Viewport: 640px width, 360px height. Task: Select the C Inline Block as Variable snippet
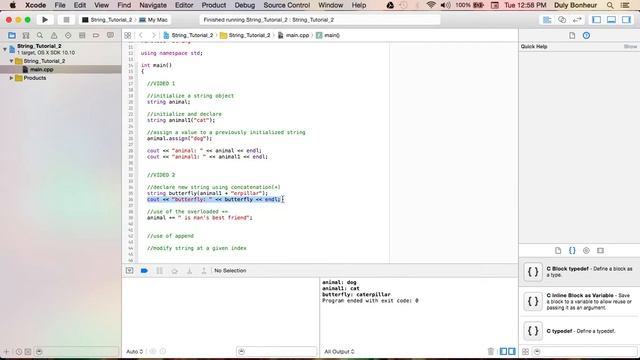click(579, 301)
